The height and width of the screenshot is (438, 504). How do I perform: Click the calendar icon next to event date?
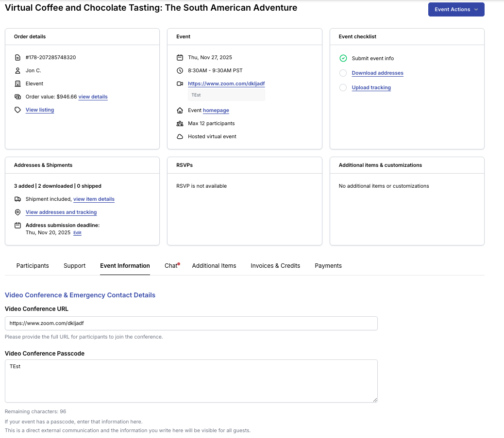(x=180, y=57)
